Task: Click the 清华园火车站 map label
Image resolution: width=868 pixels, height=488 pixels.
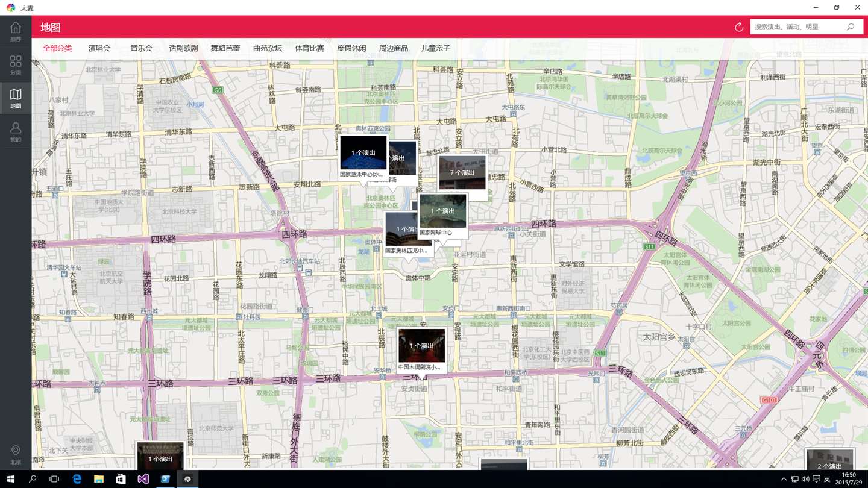Action: [x=63, y=267]
